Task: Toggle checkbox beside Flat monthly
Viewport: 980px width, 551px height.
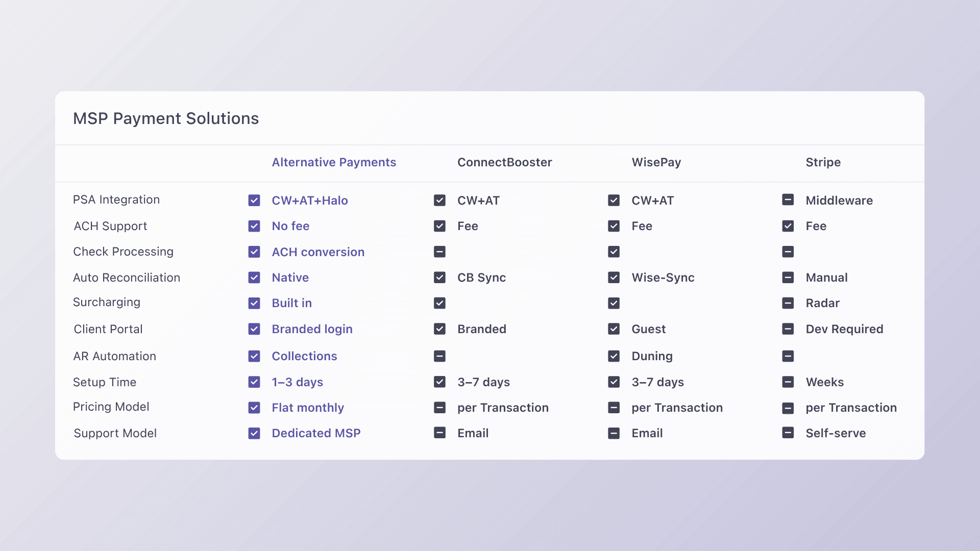Action: pos(254,408)
